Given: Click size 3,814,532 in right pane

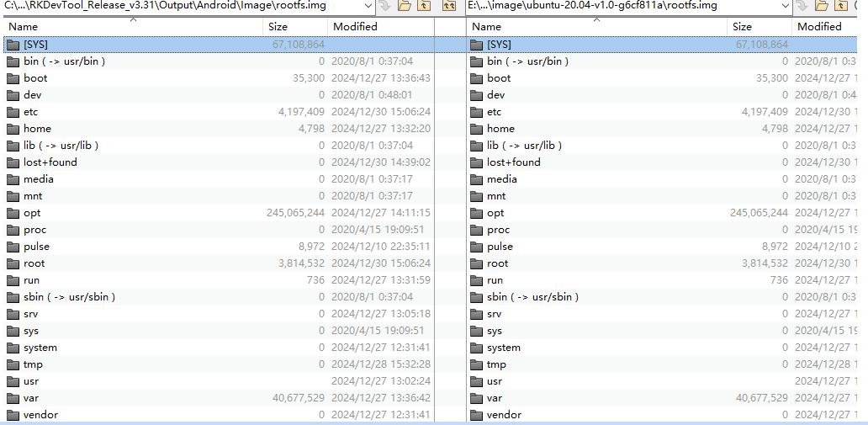Looking at the screenshot, I should 765,263.
